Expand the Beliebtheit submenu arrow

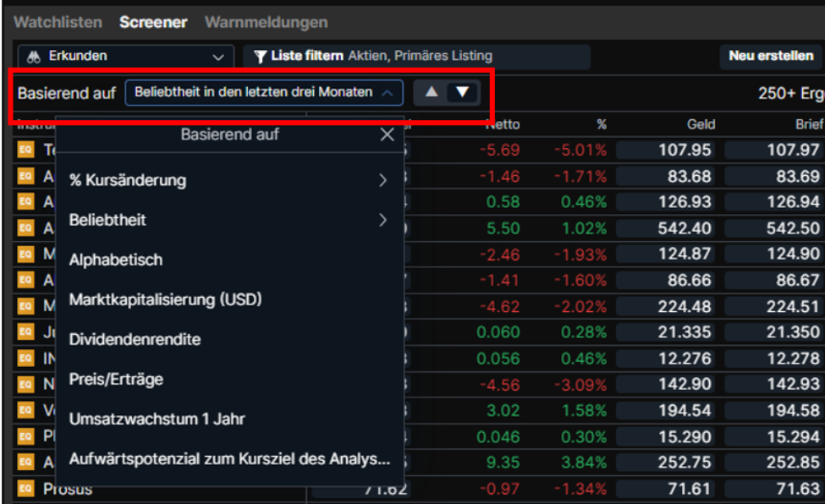click(382, 220)
